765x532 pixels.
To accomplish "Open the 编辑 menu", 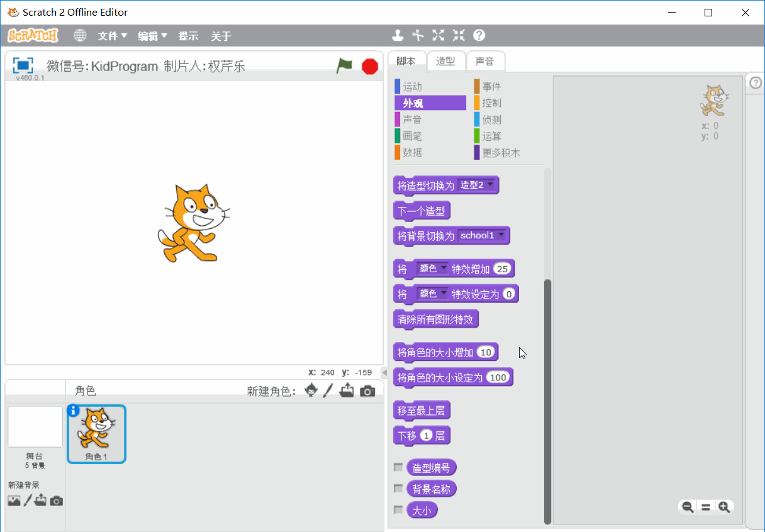I will (x=153, y=36).
